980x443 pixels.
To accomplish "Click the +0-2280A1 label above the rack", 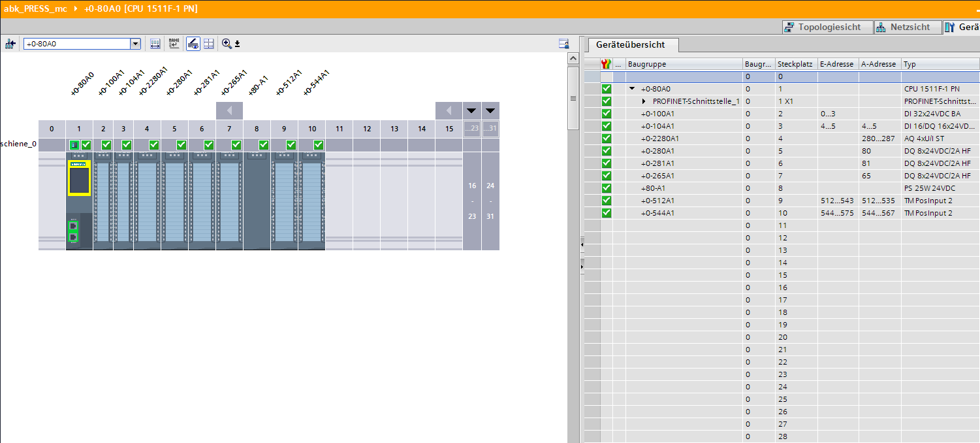I will coord(153,81).
